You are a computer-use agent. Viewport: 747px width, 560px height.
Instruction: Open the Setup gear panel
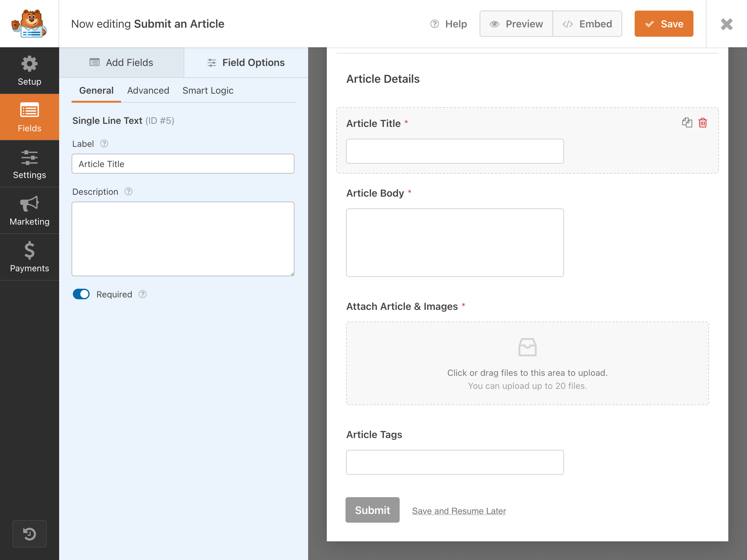tap(29, 70)
